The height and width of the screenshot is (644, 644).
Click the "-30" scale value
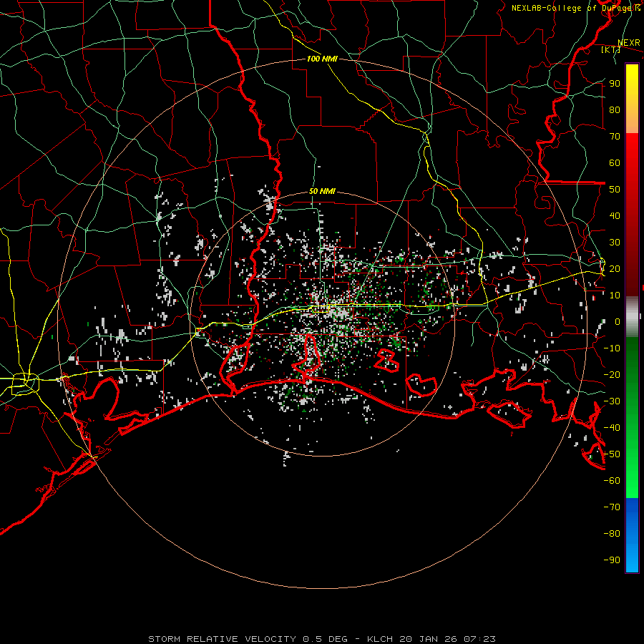click(x=612, y=401)
